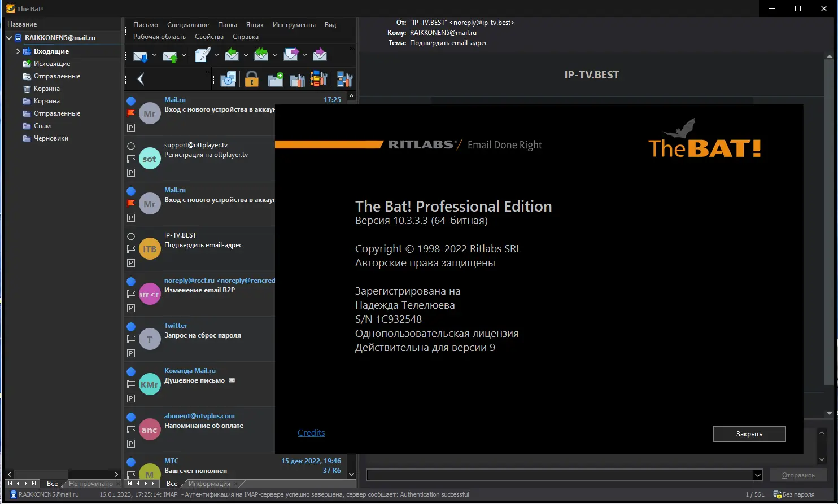Click the back navigation arrow icon

point(140,78)
